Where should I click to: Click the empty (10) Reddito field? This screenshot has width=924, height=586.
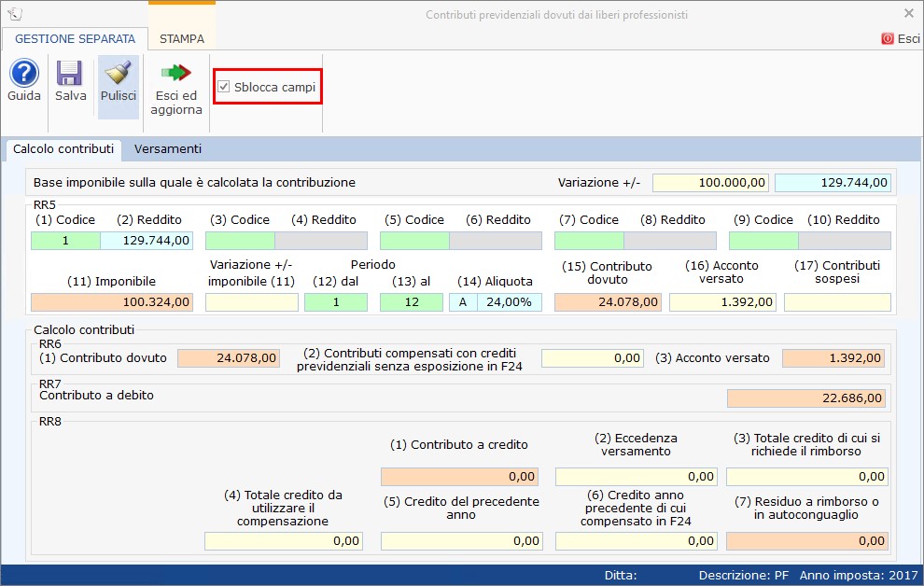pos(845,241)
